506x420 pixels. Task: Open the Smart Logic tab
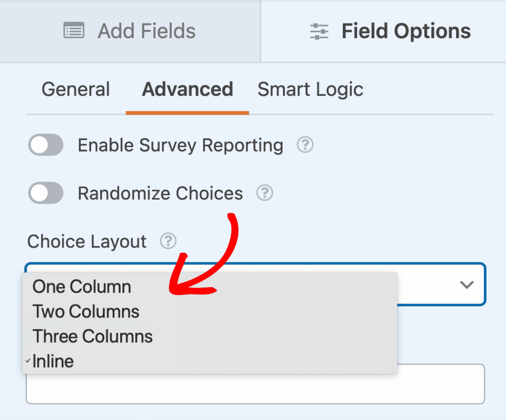(x=311, y=89)
